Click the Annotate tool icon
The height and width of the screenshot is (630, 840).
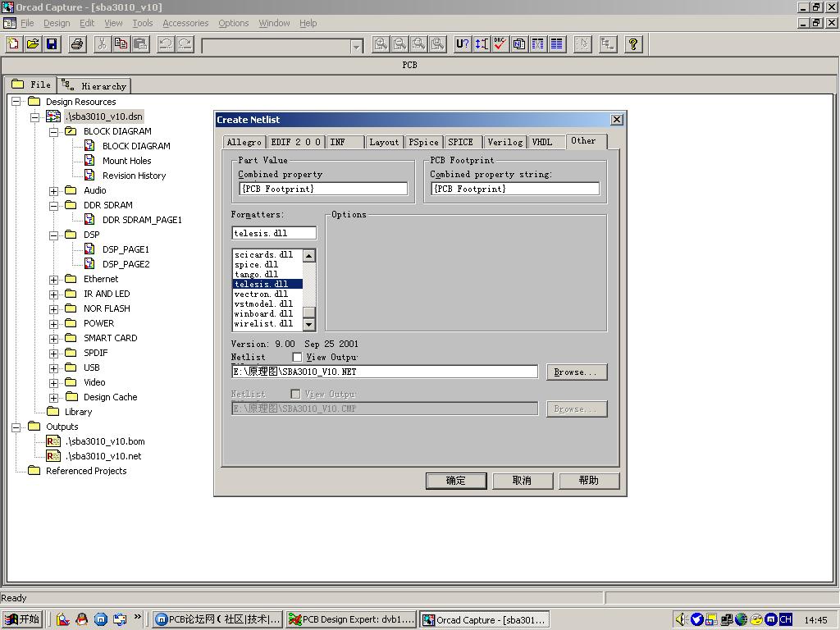click(x=463, y=44)
